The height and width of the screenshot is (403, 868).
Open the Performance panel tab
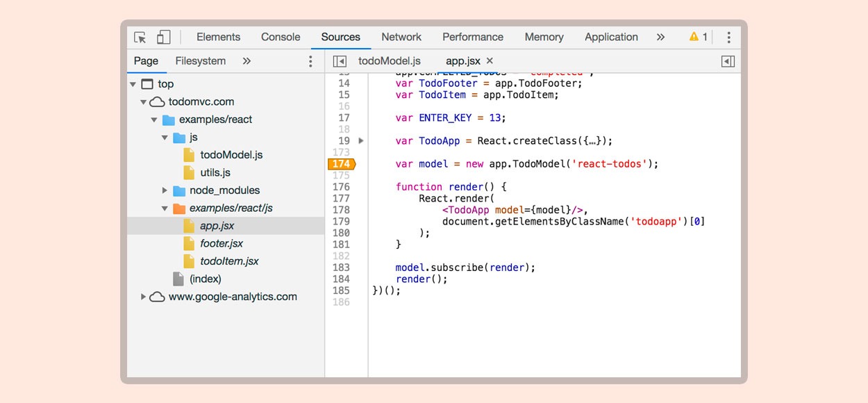pos(473,38)
